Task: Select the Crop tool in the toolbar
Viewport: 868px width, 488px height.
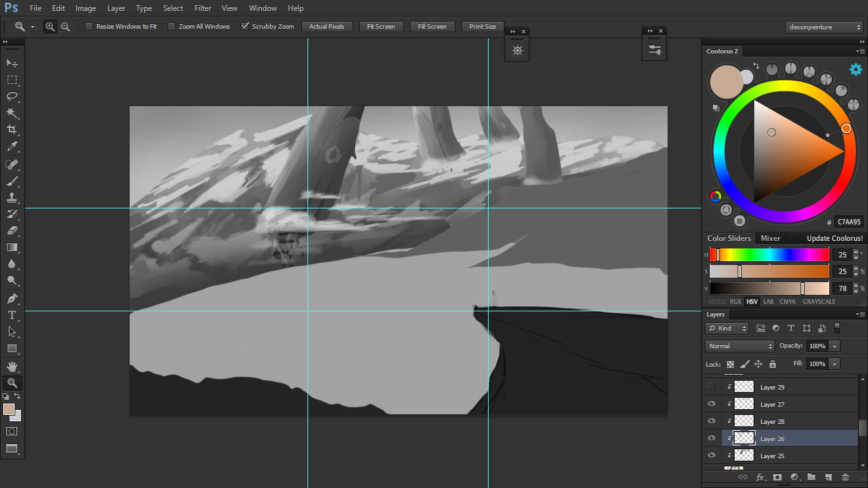Action: [x=13, y=129]
